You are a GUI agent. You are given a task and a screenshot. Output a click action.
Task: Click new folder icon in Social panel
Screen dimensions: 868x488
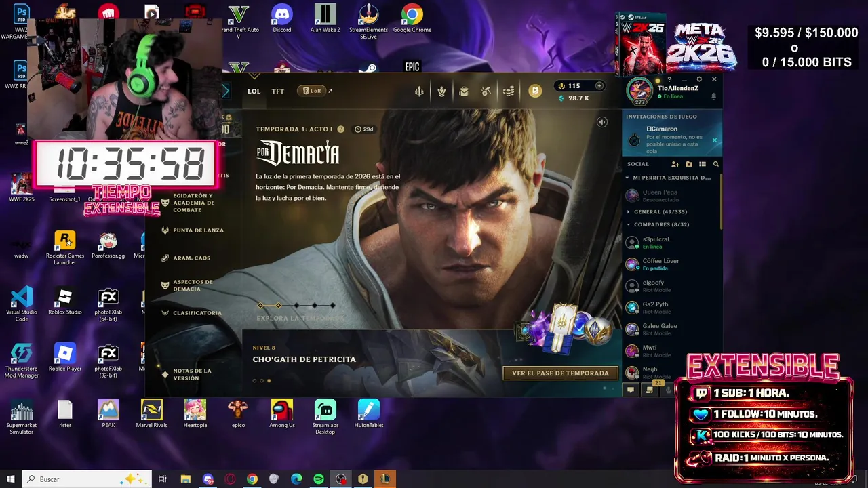click(689, 164)
